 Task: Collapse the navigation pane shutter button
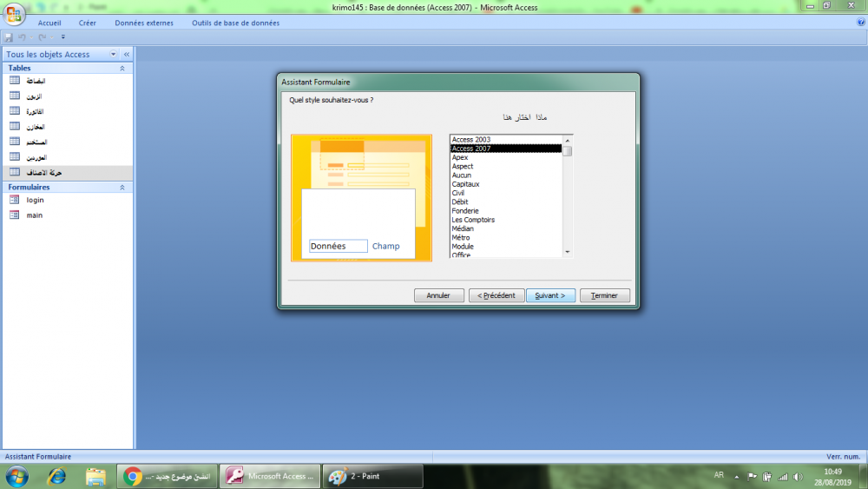coord(127,54)
